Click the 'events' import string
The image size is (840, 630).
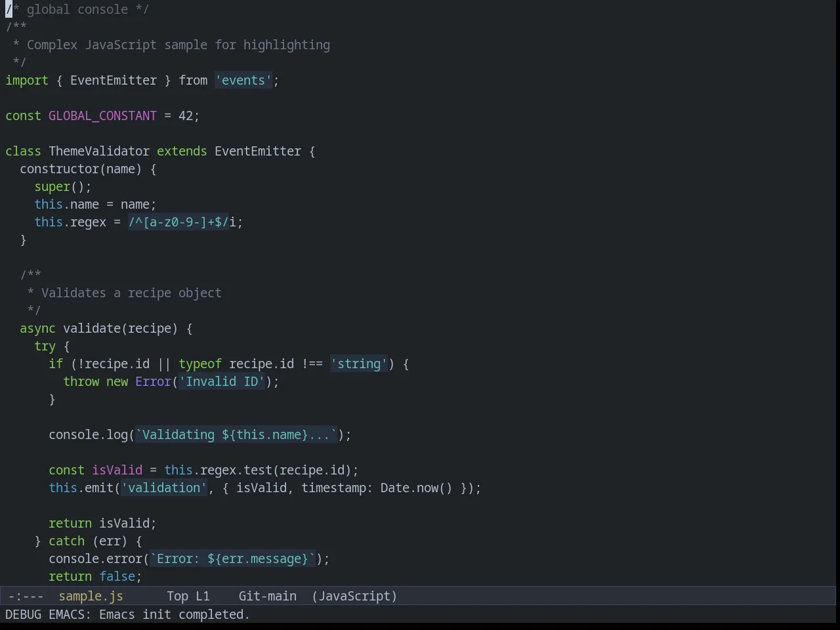(x=243, y=80)
